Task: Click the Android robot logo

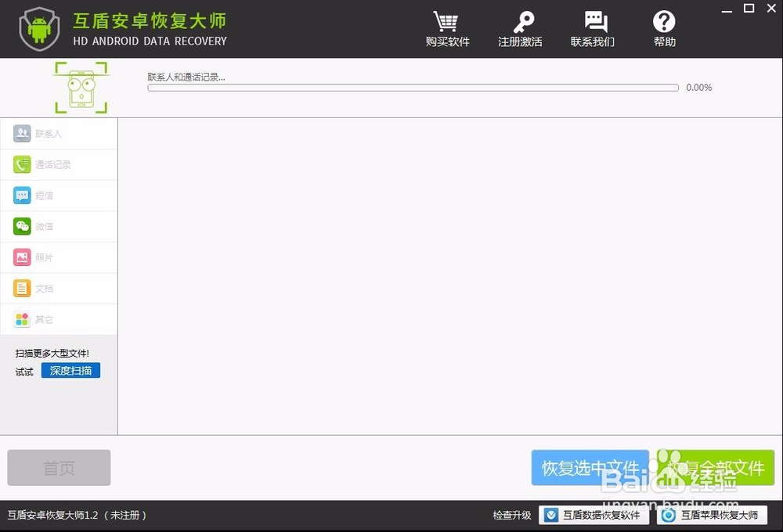Action: 39,29
